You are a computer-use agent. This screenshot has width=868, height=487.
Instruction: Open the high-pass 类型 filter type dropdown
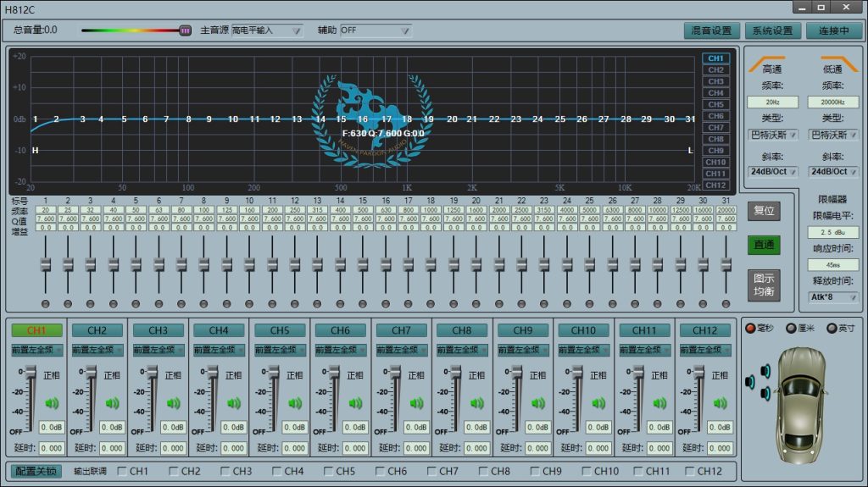coord(773,135)
